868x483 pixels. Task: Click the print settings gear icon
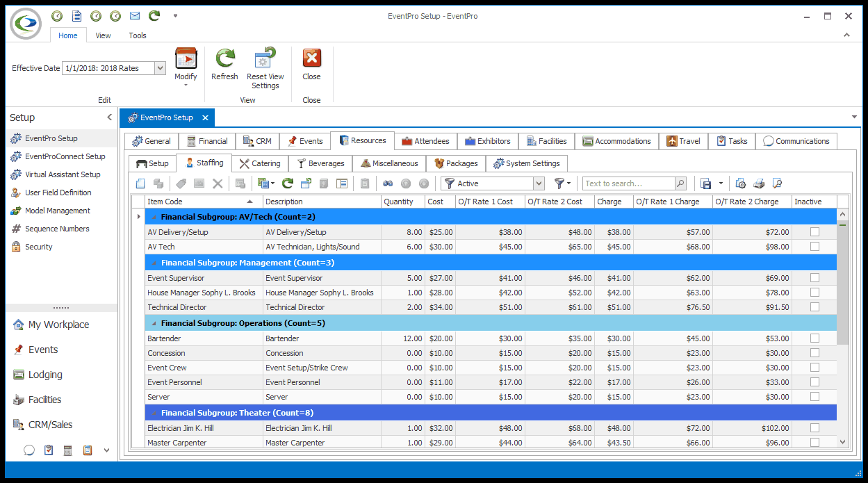741,183
